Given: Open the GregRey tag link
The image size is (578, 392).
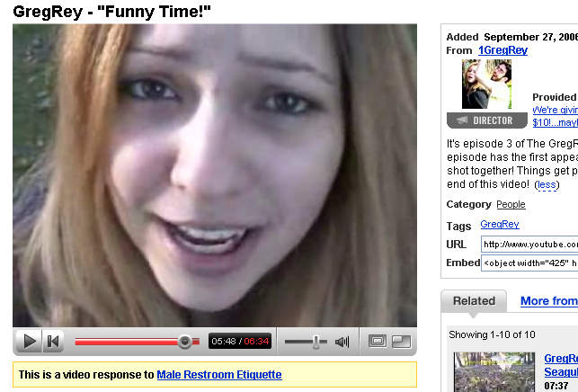Looking at the screenshot, I should coord(500,224).
